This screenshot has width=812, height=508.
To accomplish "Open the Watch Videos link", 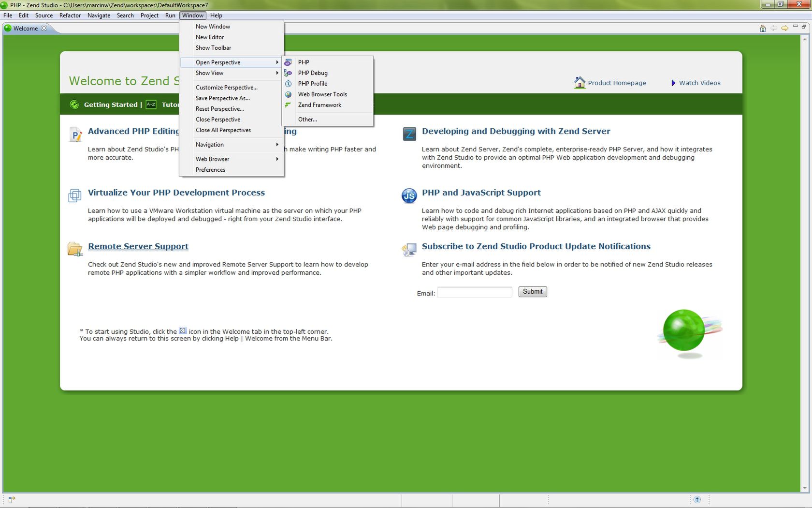I will [x=699, y=83].
